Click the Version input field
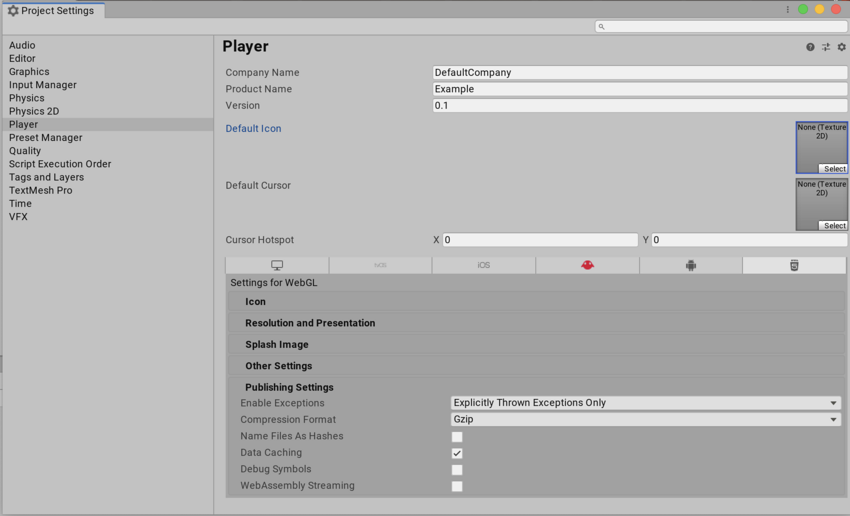The width and height of the screenshot is (850, 516). click(640, 105)
